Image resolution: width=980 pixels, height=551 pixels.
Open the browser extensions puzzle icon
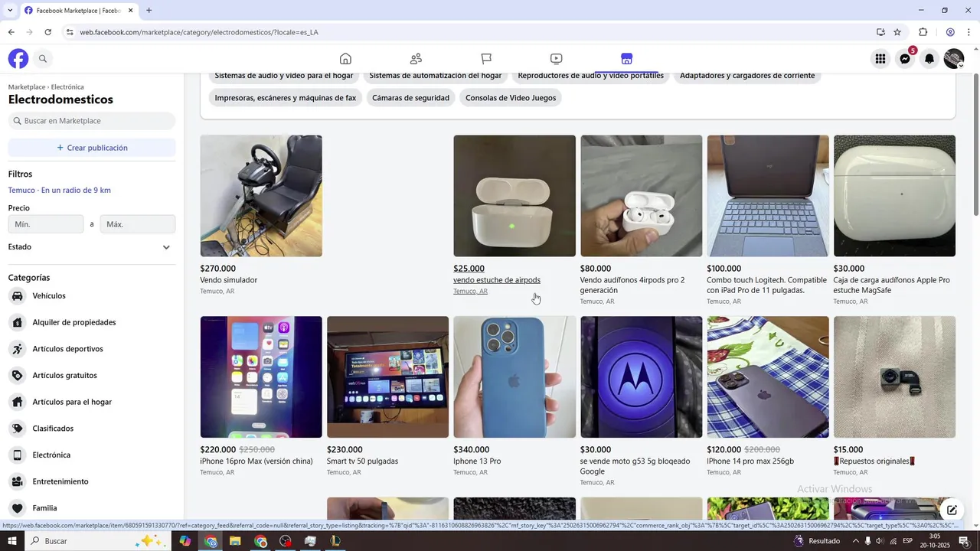click(923, 32)
